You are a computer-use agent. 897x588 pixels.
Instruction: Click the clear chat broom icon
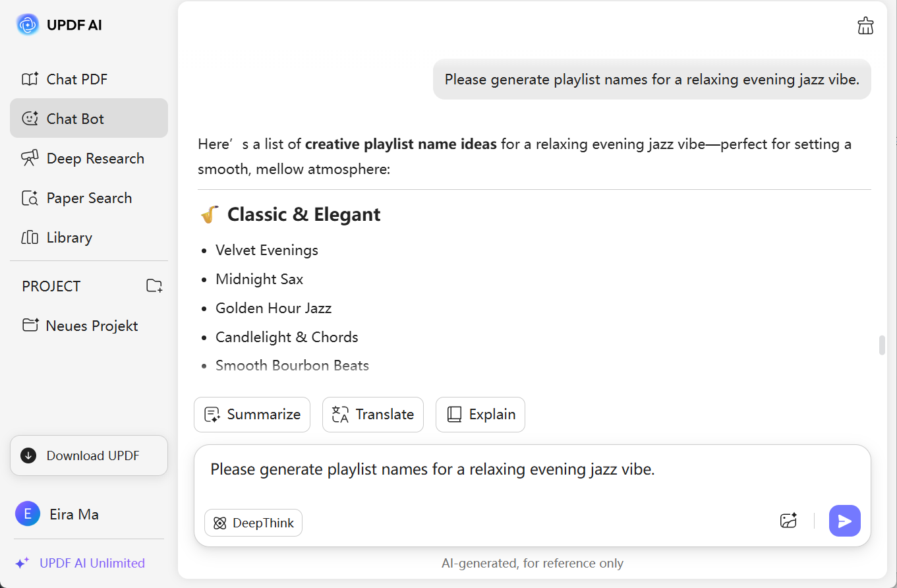click(865, 26)
